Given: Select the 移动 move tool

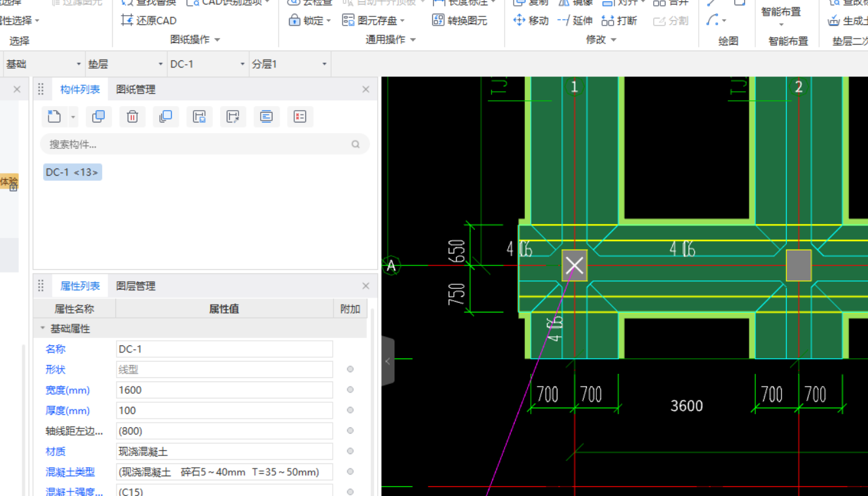Looking at the screenshot, I should [531, 20].
